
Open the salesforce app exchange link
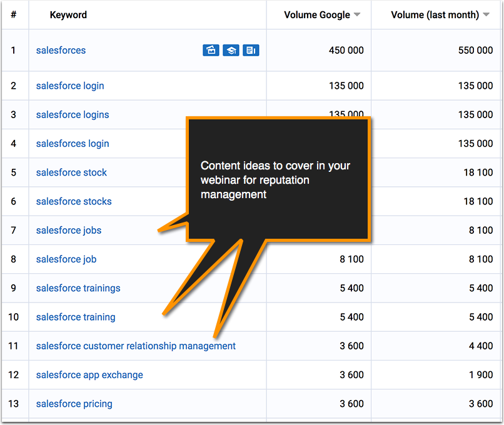click(89, 375)
